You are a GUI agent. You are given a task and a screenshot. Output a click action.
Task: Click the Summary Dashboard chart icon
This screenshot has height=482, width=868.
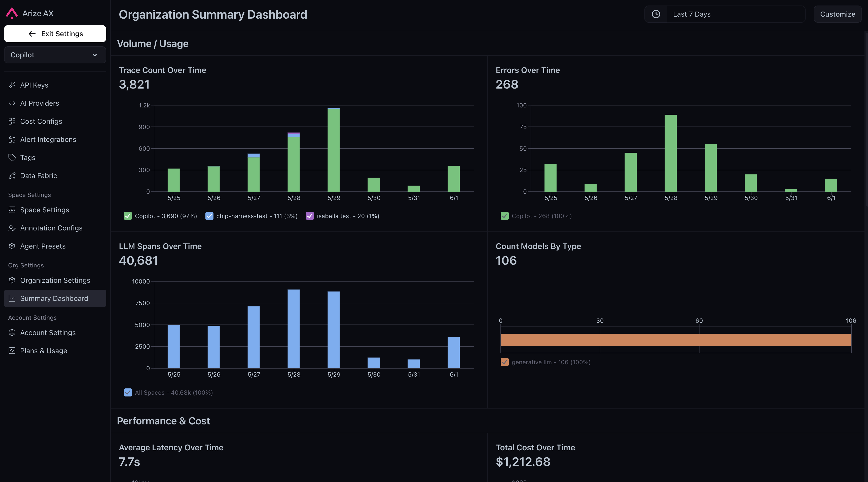(12, 298)
